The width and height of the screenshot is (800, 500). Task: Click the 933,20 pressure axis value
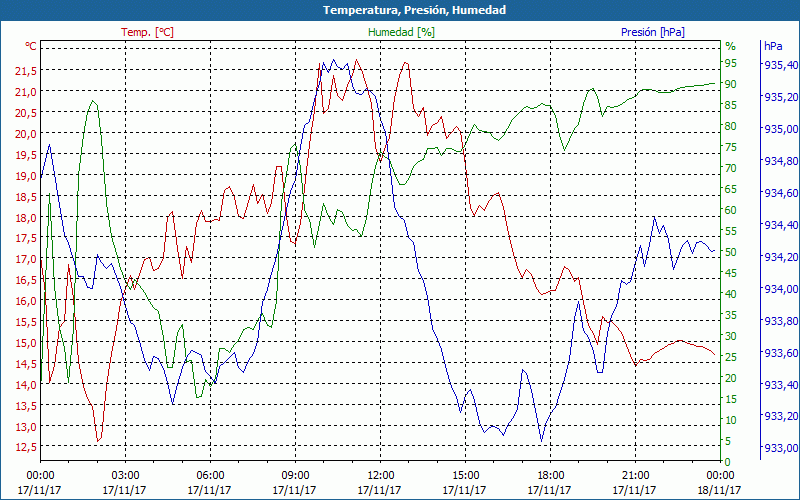780,416
